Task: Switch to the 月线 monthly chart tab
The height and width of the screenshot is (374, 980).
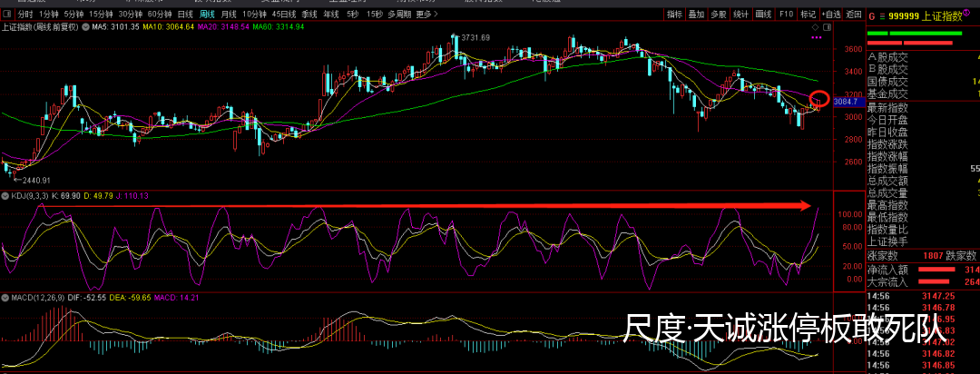Action: (229, 15)
